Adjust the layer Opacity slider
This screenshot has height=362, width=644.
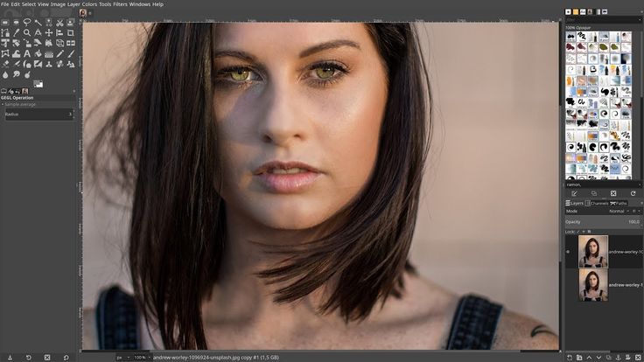pyautogui.click(x=603, y=222)
